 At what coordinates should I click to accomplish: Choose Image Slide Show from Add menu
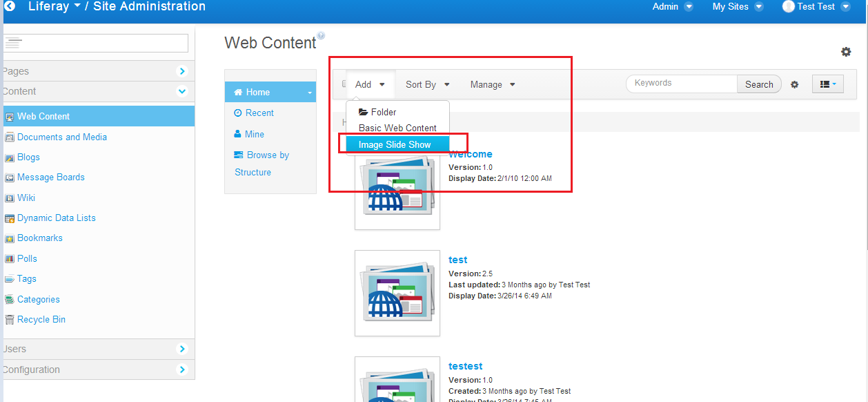point(397,144)
